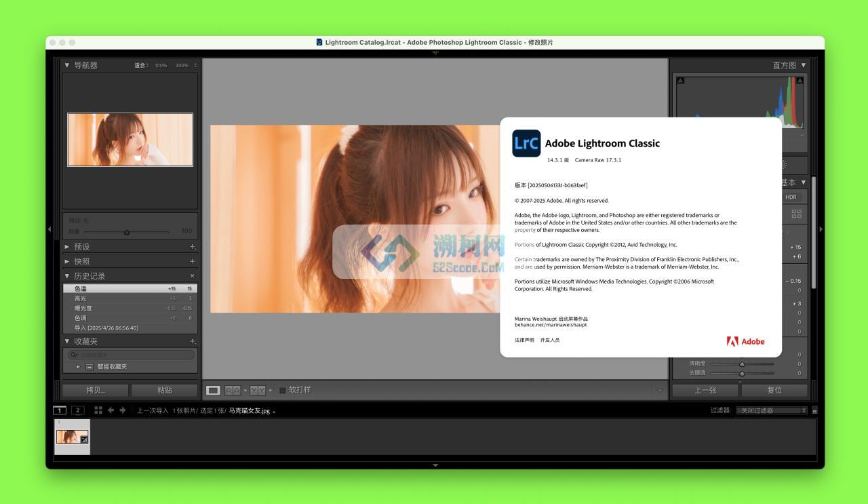Add a new collection with plus icon
This screenshot has height=504, width=868.
pos(193,341)
